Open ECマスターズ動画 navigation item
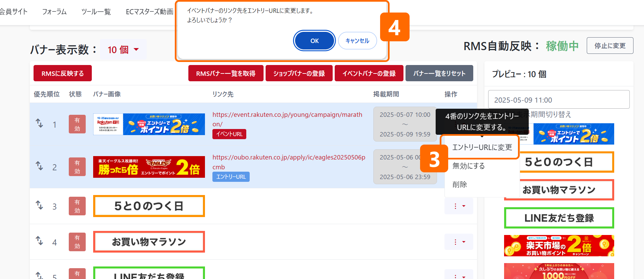The image size is (644, 279). click(x=149, y=12)
